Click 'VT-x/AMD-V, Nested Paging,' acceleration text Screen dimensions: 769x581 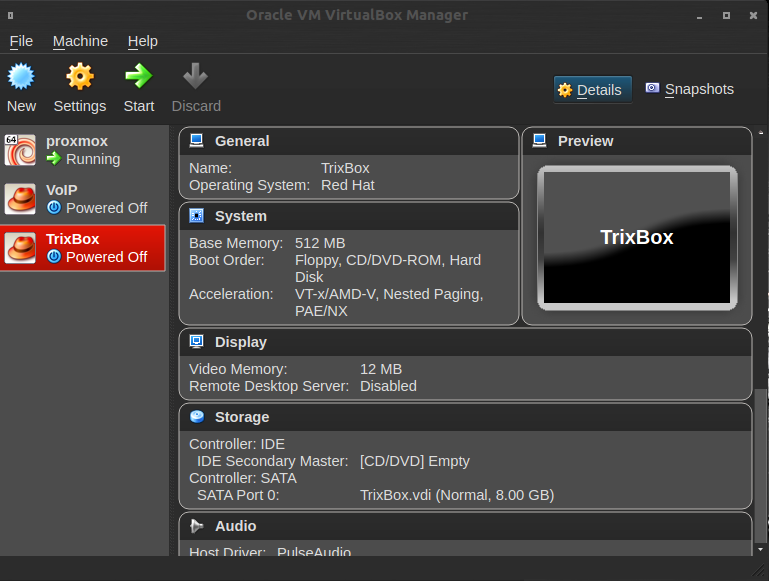point(389,294)
